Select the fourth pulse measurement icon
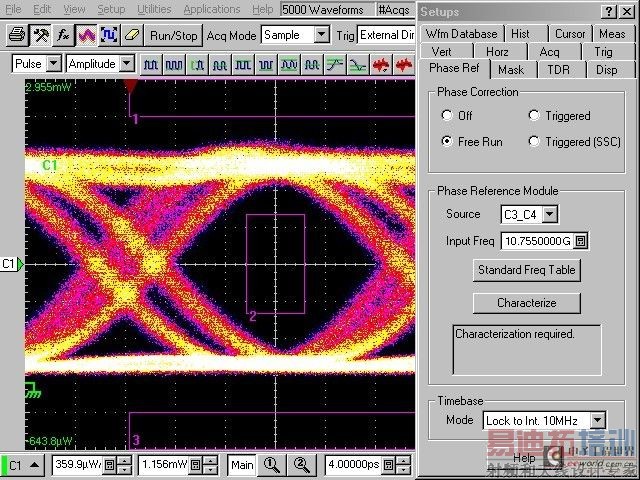This screenshot has width=640, height=480. tap(220, 64)
